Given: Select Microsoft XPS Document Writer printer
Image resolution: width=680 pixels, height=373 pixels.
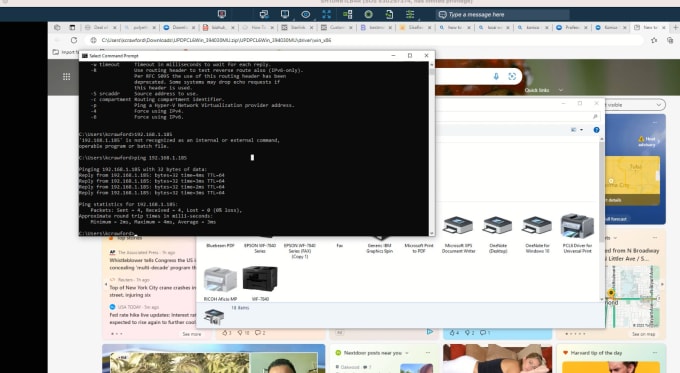Looking at the screenshot, I should 458,234.
